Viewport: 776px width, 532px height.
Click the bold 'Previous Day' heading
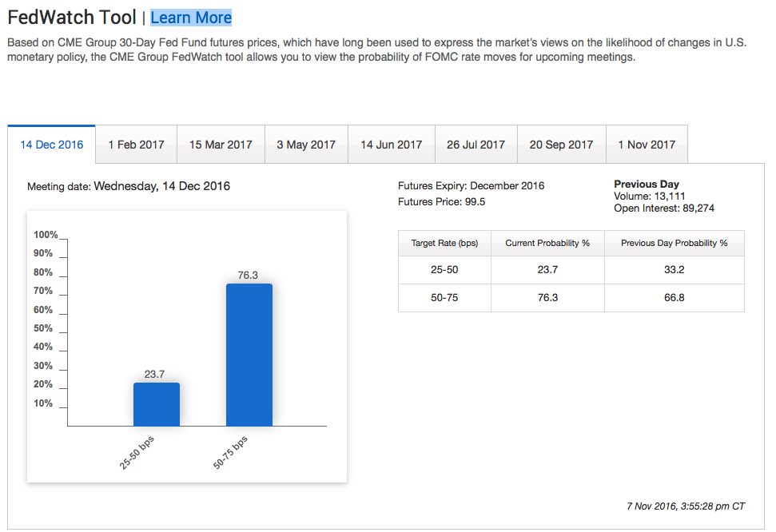(x=647, y=184)
